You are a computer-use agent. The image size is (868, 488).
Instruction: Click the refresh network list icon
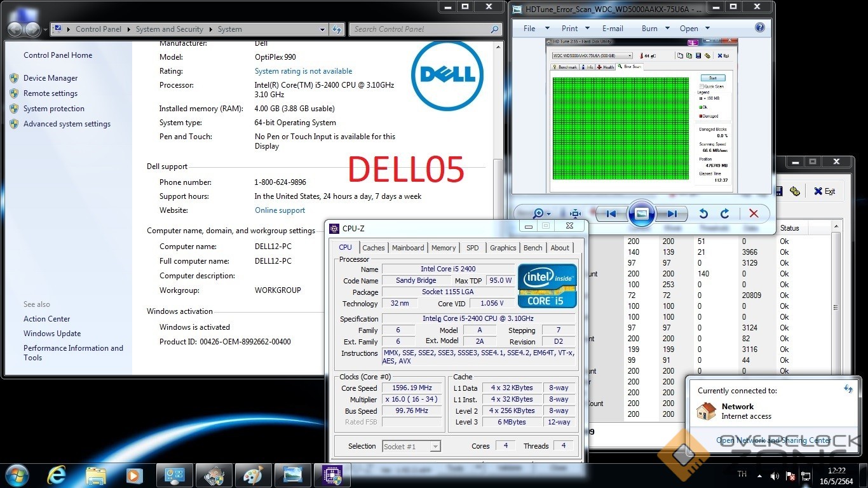(x=848, y=389)
